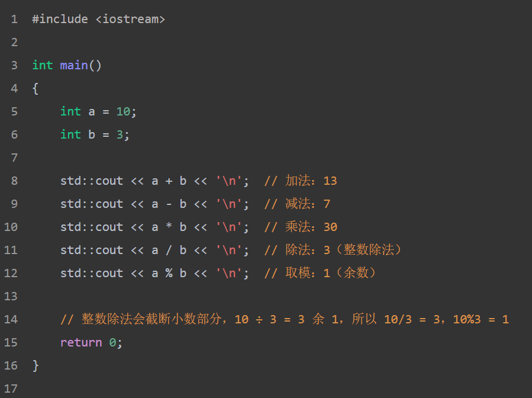Click the '\n' literal on line 8
Screen dimensions: 532x398
(229, 181)
